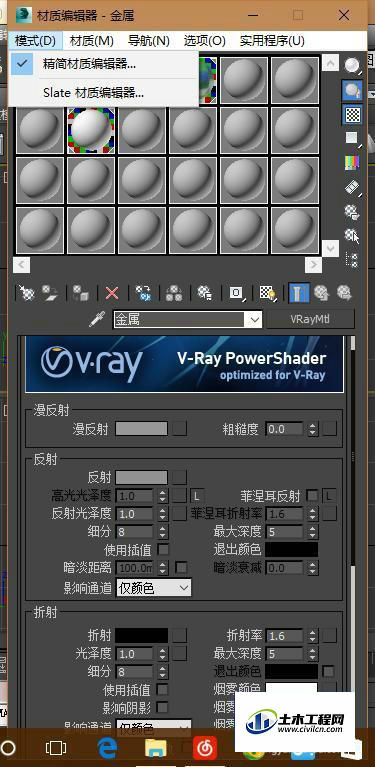375x767 pixels.
Task: Open the 模式(D) menu
Action: pyautogui.click(x=35, y=40)
